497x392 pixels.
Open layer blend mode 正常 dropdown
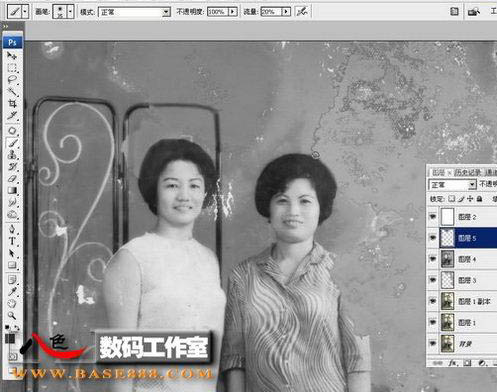coord(452,184)
